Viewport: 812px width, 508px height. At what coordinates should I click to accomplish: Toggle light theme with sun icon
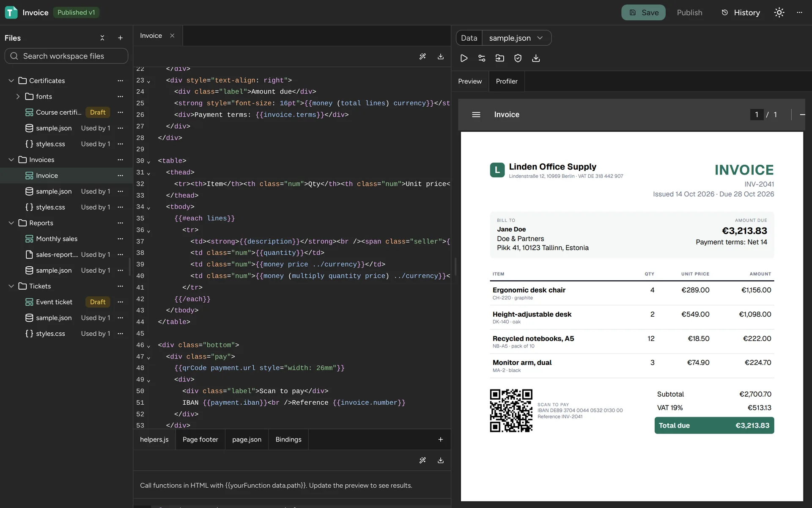click(x=779, y=13)
